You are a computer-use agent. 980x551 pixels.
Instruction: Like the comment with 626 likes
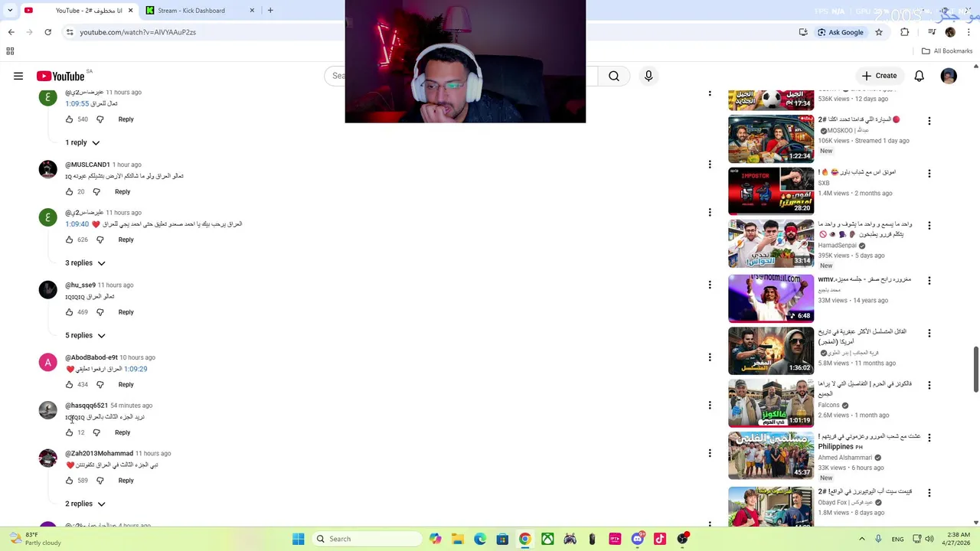click(x=69, y=240)
